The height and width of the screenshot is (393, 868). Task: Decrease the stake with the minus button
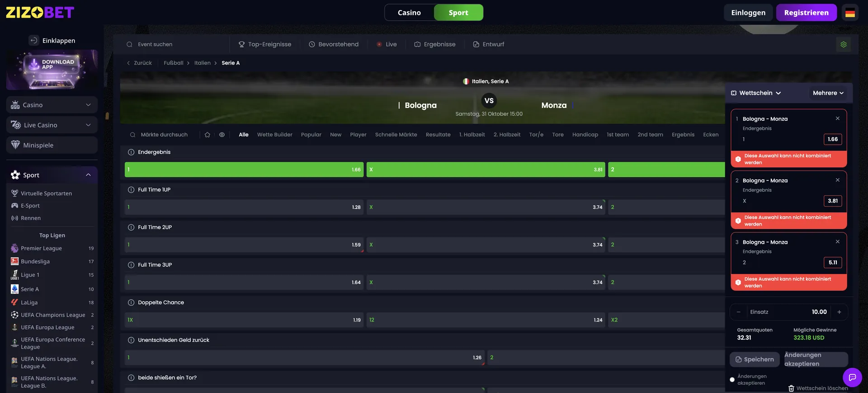point(739,312)
